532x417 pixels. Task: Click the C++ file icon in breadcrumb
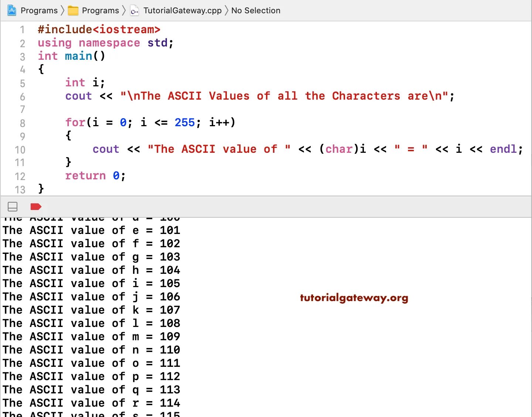tap(134, 11)
